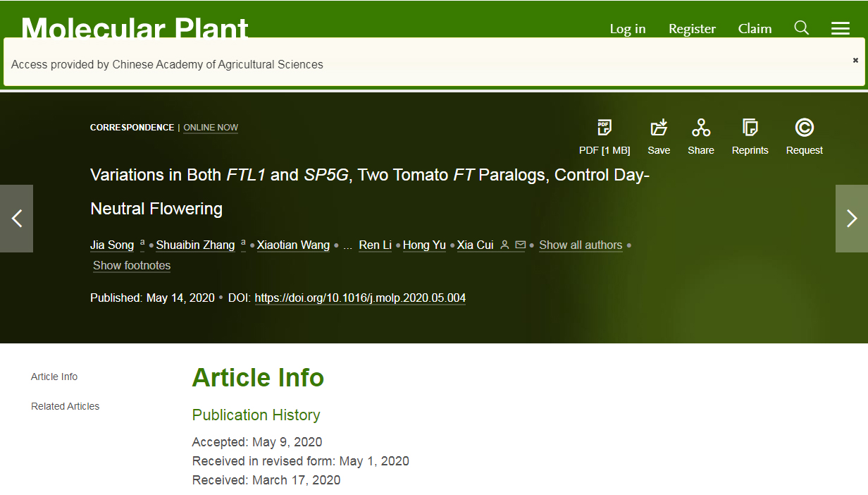Screen dimensions: 868x495
Task: Open the hamburger menu icon
Action: point(840,28)
